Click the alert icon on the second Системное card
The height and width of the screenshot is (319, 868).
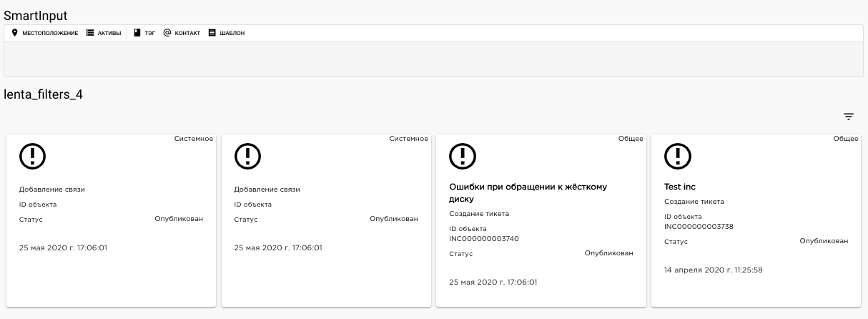click(247, 156)
